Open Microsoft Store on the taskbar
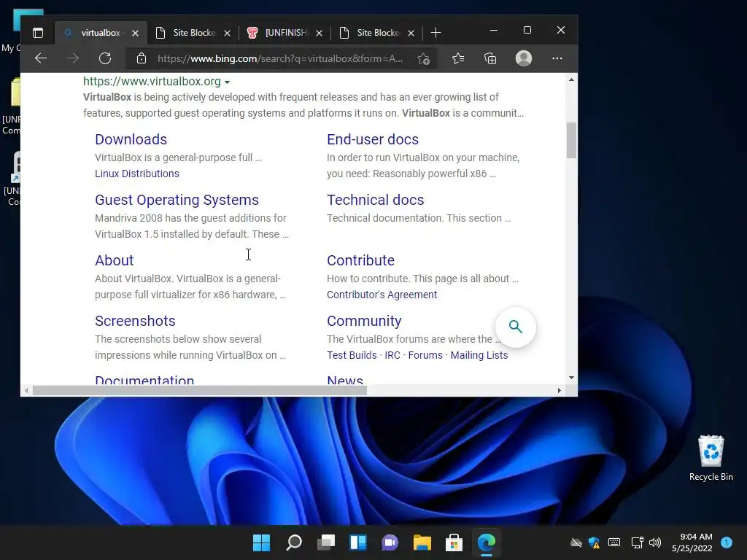 pos(454,542)
